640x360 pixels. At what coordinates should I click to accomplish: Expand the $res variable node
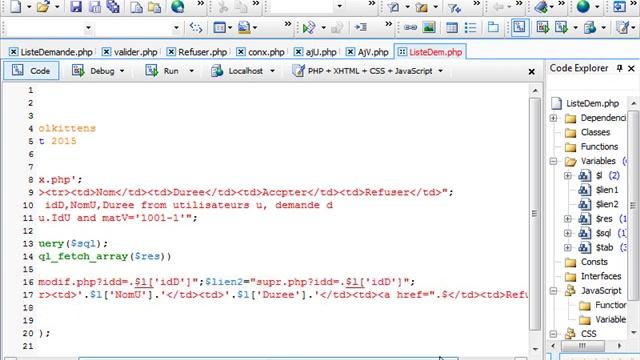(568, 219)
